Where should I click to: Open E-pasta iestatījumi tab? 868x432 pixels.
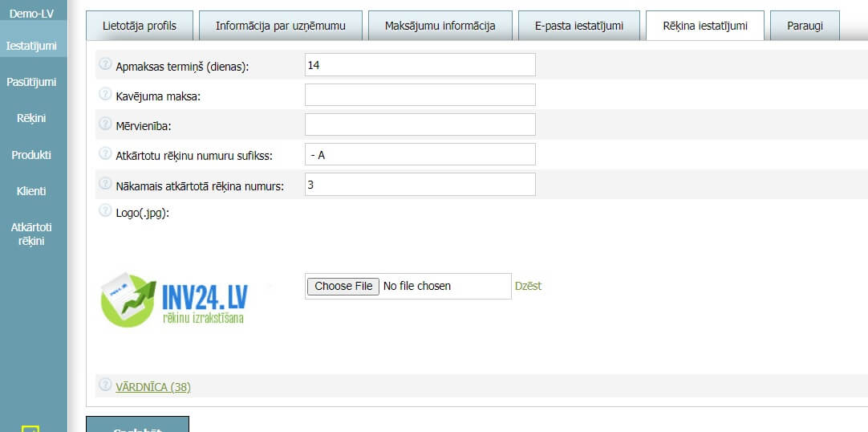[579, 26]
